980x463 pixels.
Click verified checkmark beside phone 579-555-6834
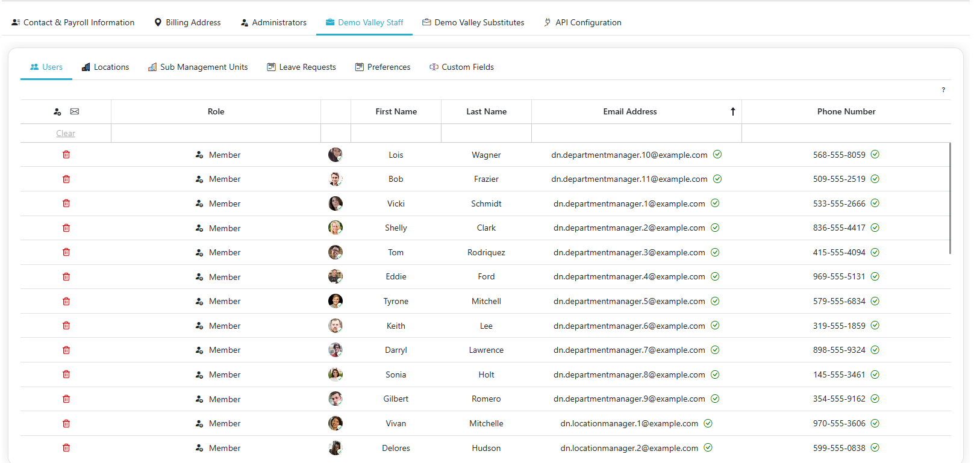pyautogui.click(x=875, y=301)
